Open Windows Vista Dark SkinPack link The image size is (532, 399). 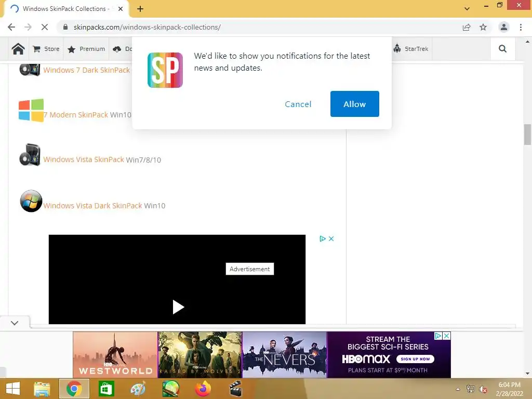(x=92, y=206)
